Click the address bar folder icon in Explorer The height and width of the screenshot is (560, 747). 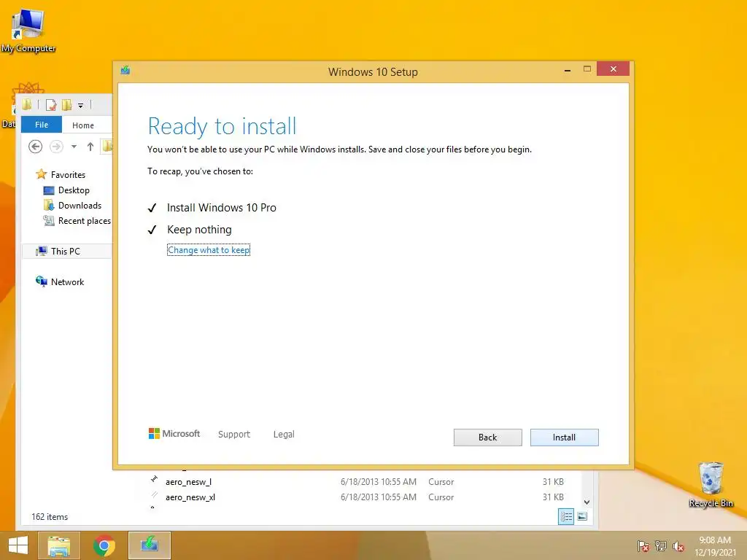point(108,146)
